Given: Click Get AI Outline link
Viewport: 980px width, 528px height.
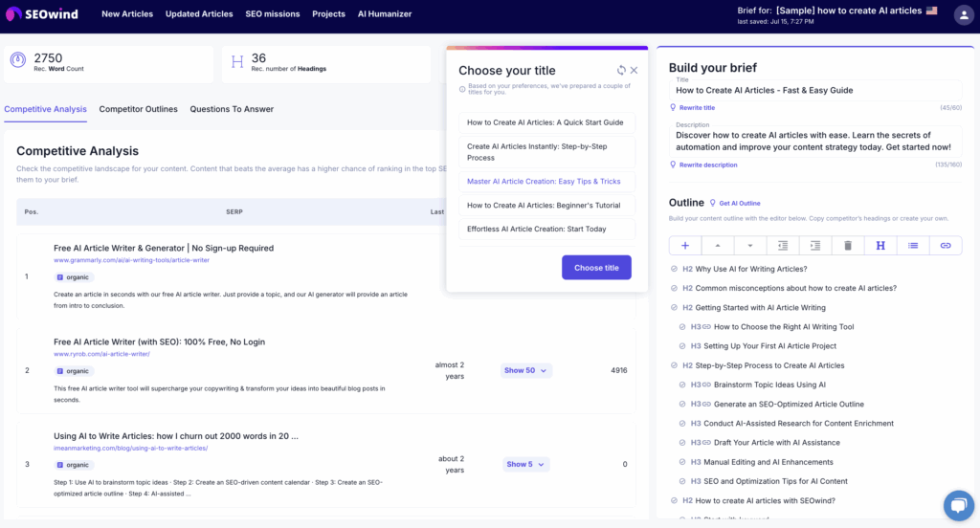Looking at the screenshot, I should (740, 203).
